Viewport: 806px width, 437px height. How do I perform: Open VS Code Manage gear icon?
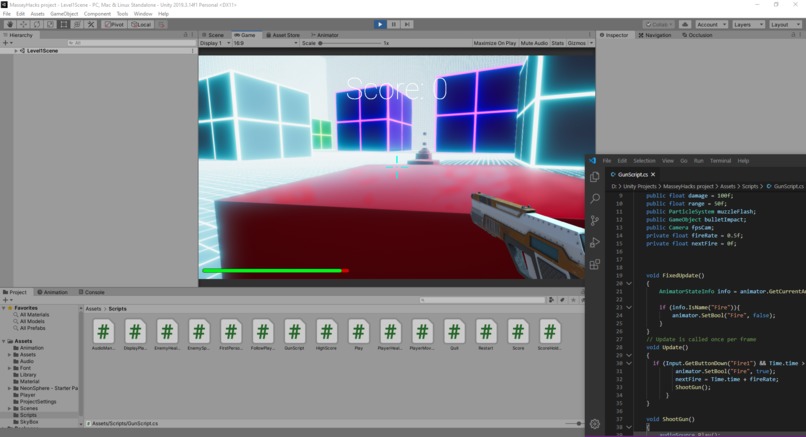click(x=595, y=424)
